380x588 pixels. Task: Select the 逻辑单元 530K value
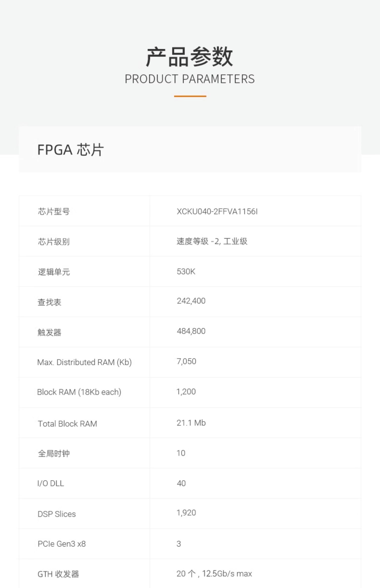point(186,271)
